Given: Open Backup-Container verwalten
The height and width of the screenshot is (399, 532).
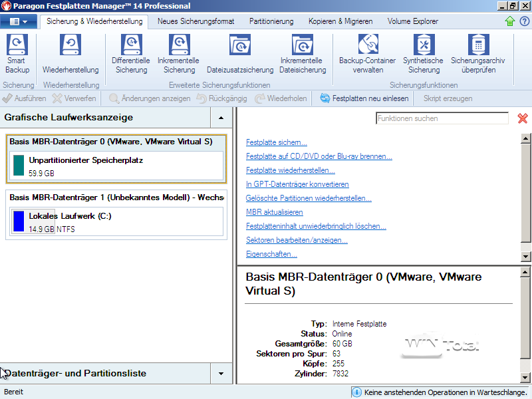Looking at the screenshot, I should pos(368,55).
